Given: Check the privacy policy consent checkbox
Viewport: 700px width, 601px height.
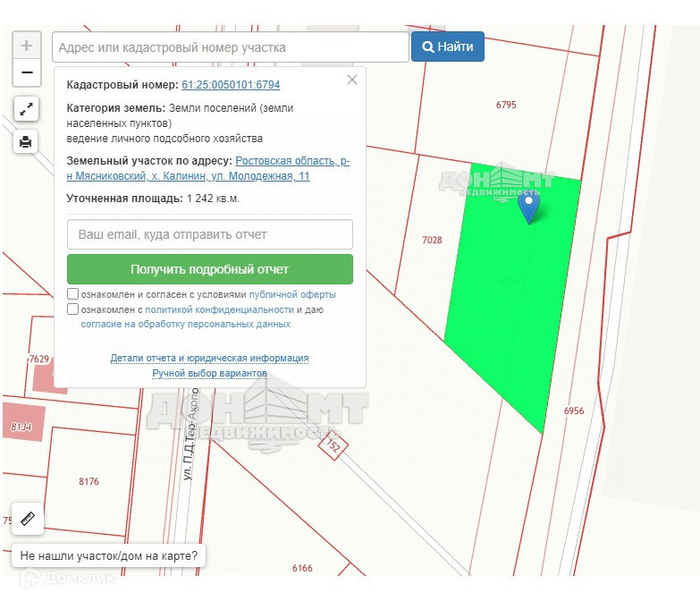Looking at the screenshot, I should [x=72, y=309].
